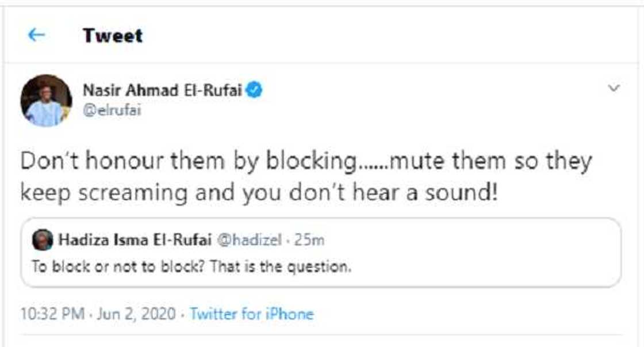Screen dimensions: 644x347
Task: Click the back arrow in the header
Action: (x=38, y=35)
